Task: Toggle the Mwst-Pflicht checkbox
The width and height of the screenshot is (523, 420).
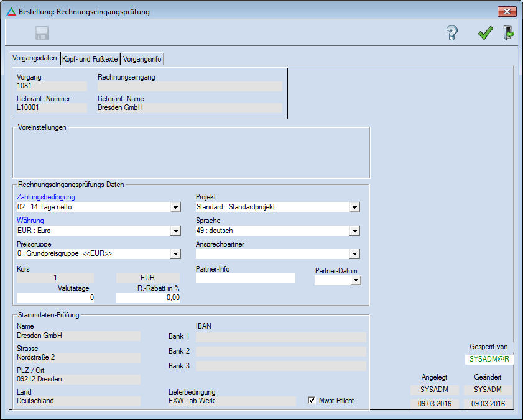Action: (x=312, y=401)
